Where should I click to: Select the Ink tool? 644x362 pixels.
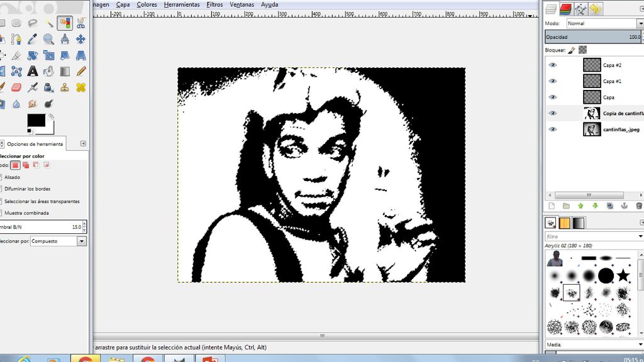point(48,87)
